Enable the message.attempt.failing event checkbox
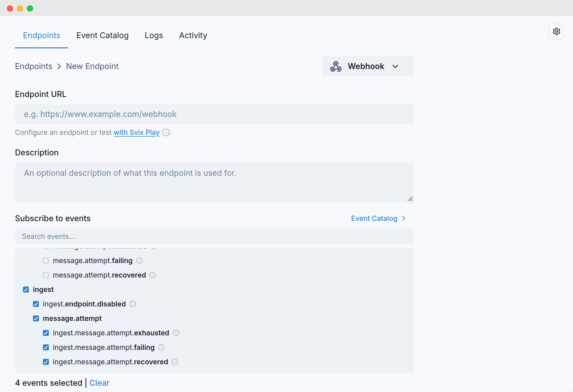Image resolution: width=573 pixels, height=392 pixels. 46,261
